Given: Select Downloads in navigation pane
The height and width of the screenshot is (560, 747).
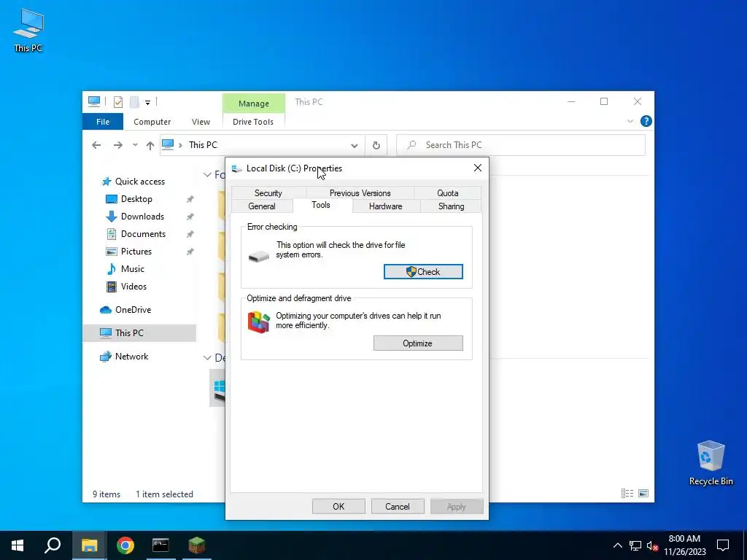Looking at the screenshot, I should [x=135, y=217].
